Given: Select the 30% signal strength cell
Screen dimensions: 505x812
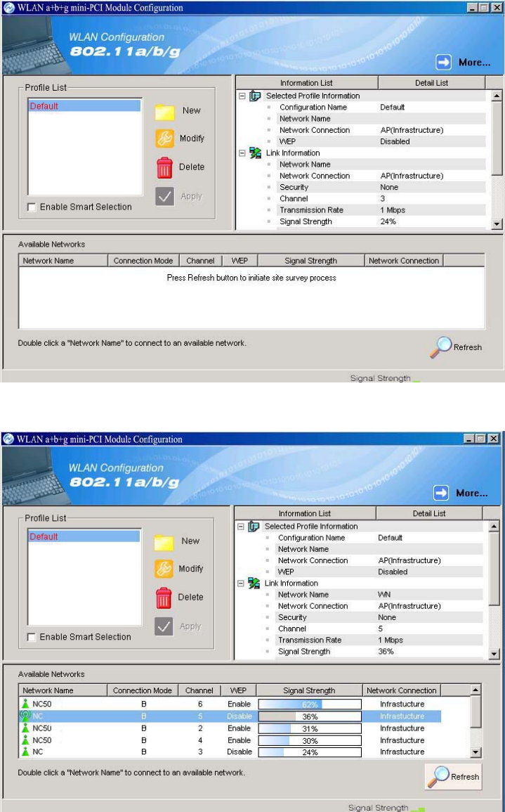Looking at the screenshot, I should [x=310, y=740].
